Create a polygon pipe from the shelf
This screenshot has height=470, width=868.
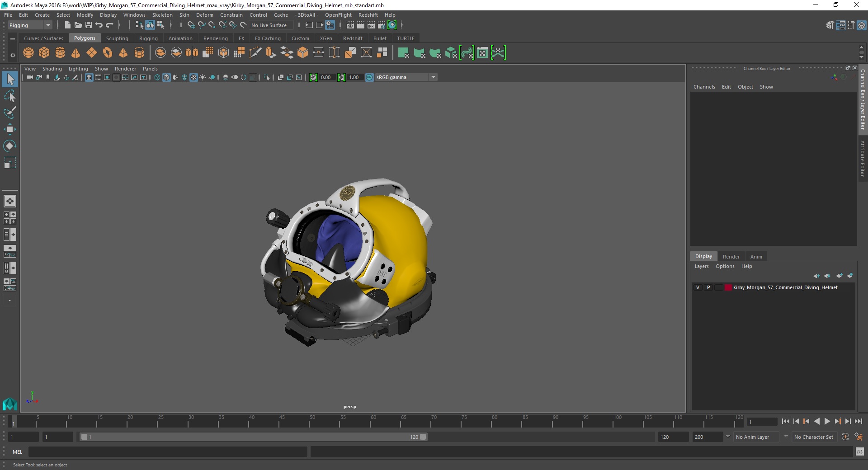(139, 53)
